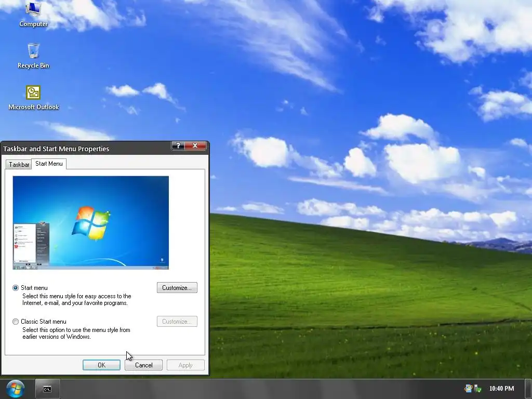Screen dimensions: 532x399
Task: Switch to the Taskbar tab
Action: click(x=19, y=165)
